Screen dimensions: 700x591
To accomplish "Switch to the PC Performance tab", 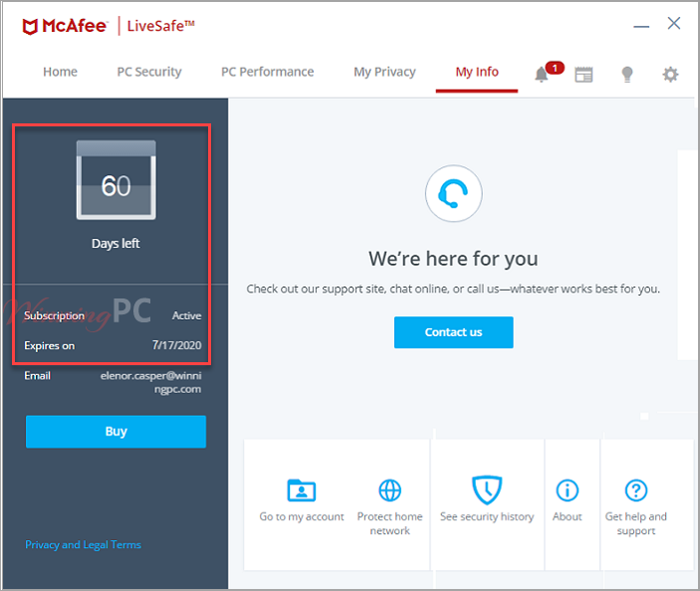I will click(268, 72).
